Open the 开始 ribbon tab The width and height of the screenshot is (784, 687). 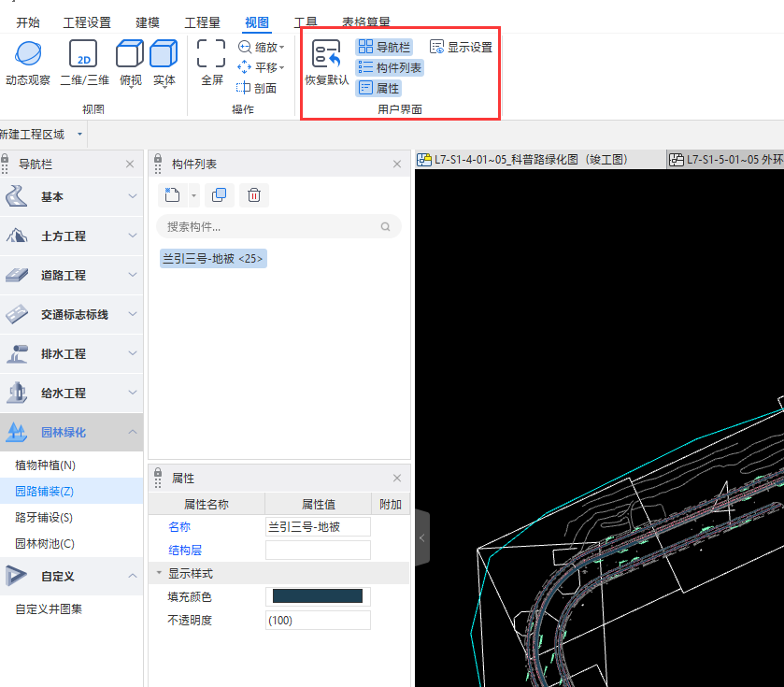(x=28, y=22)
